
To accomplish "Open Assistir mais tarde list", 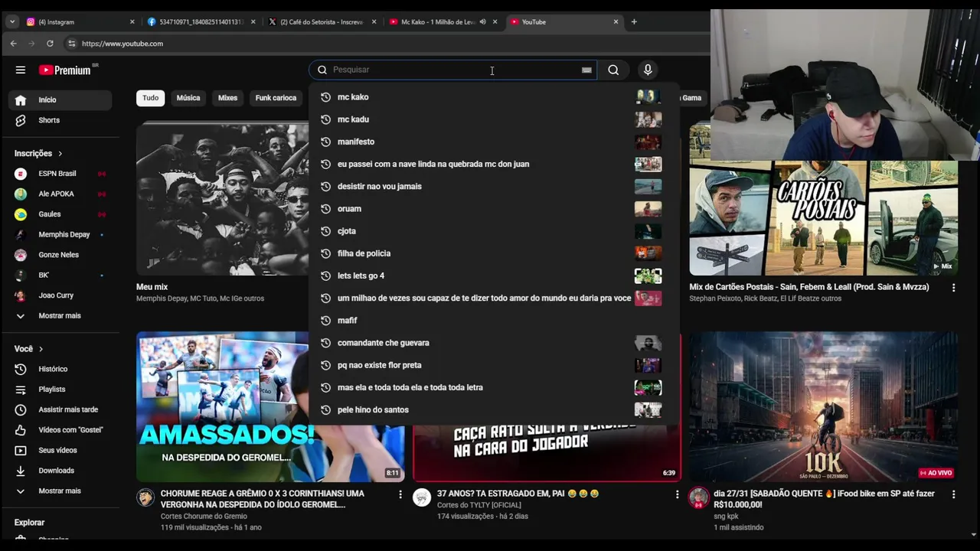I will pyautogui.click(x=60, y=409).
